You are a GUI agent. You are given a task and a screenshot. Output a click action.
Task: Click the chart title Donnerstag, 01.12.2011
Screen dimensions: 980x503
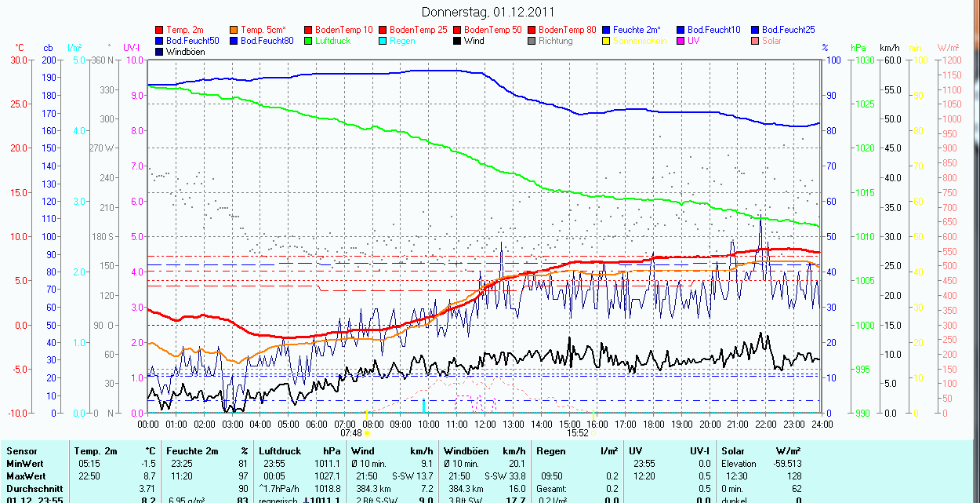488,12
